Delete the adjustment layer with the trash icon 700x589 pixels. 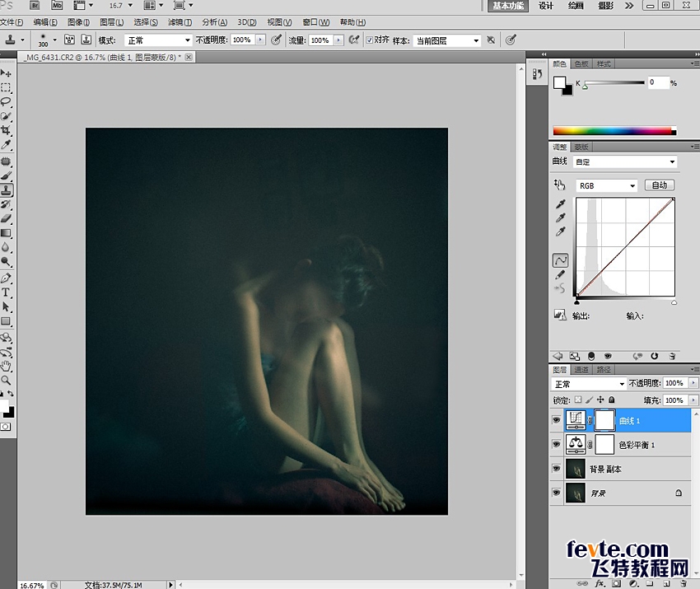tap(672, 356)
